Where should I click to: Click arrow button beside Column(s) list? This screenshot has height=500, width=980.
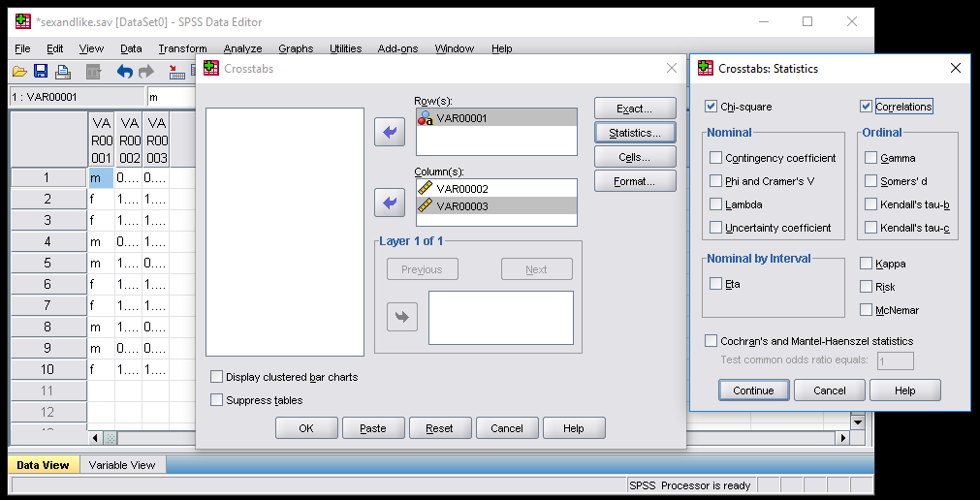390,203
